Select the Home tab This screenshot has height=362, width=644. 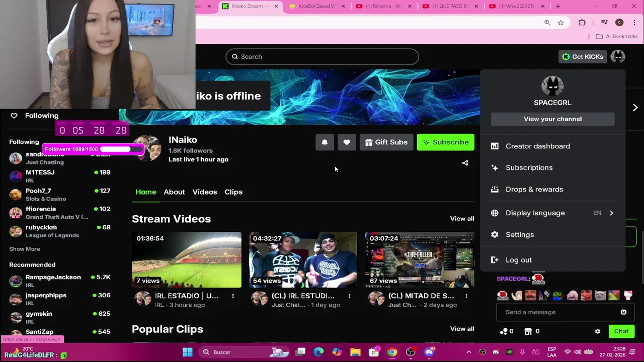tap(146, 192)
